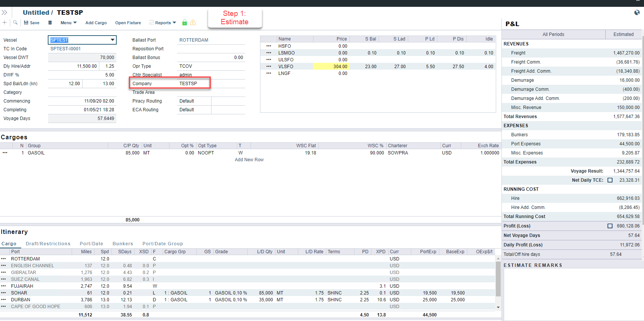Click the green padlock icon
The image size is (644, 321).
pos(185,23)
